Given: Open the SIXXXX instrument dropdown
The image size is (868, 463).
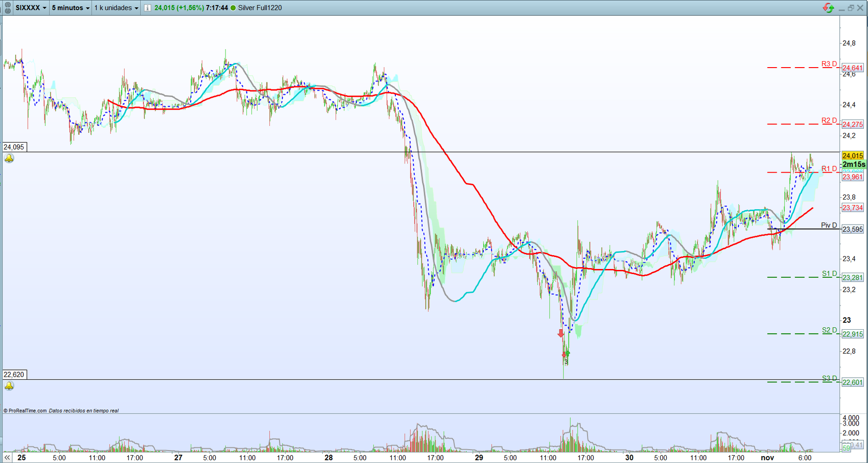Looking at the screenshot, I should pyautogui.click(x=31, y=8).
